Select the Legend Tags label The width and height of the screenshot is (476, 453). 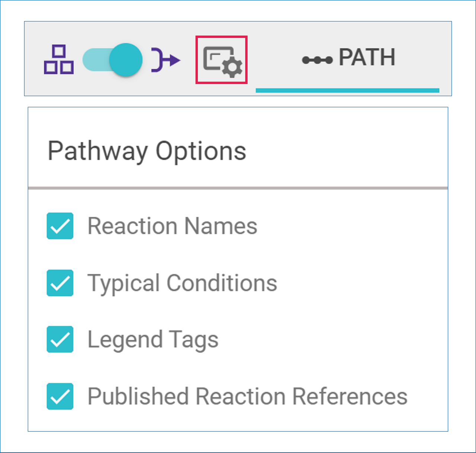click(x=153, y=339)
